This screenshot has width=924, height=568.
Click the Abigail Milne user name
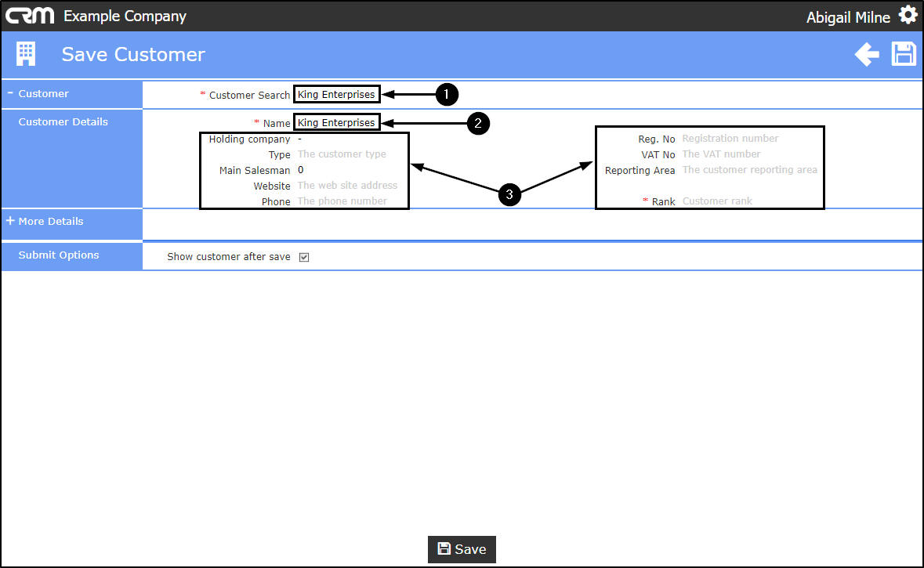[848, 17]
